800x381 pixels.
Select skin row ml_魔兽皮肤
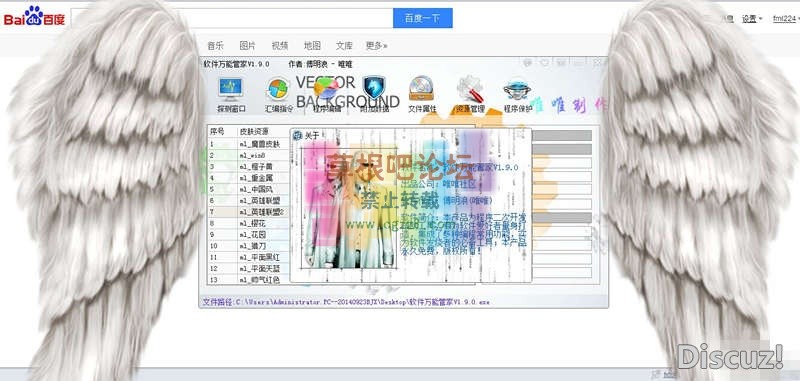(x=249, y=144)
